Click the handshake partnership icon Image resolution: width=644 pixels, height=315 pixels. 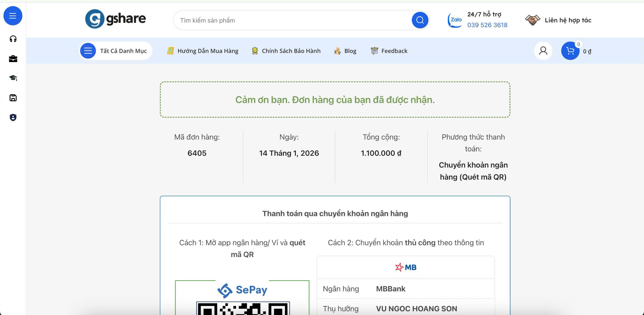pos(533,20)
